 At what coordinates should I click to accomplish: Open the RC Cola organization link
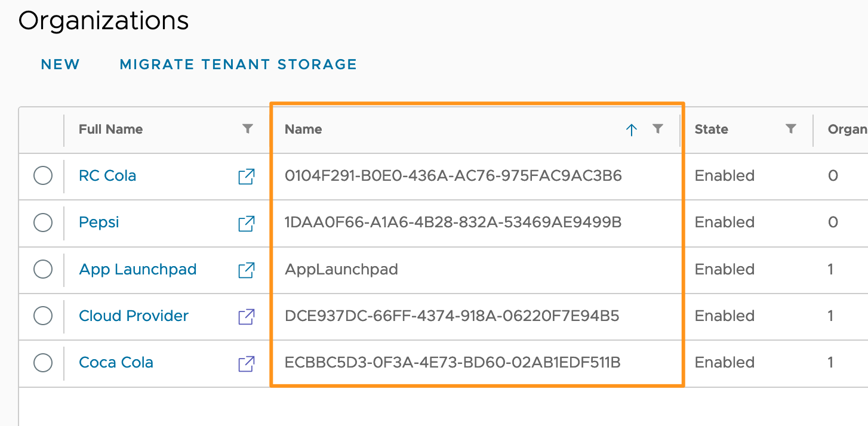(107, 176)
